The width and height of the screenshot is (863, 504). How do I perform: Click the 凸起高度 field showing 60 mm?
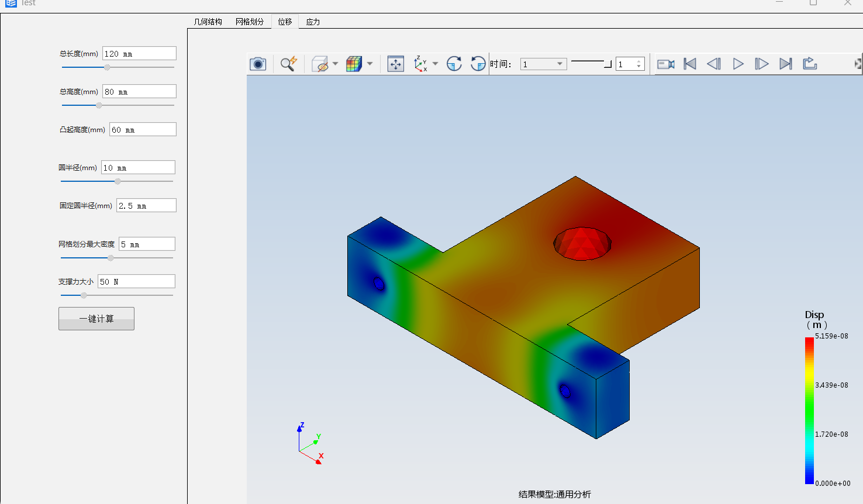click(143, 129)
